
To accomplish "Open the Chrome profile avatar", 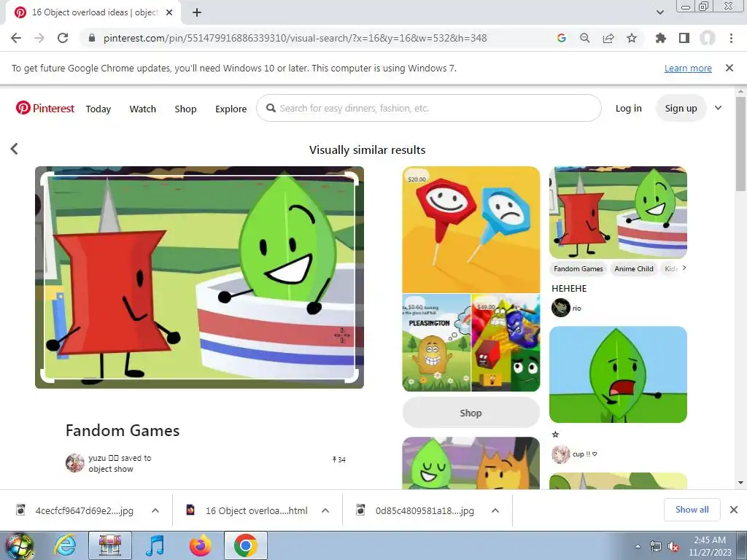I will click(708, 38).
